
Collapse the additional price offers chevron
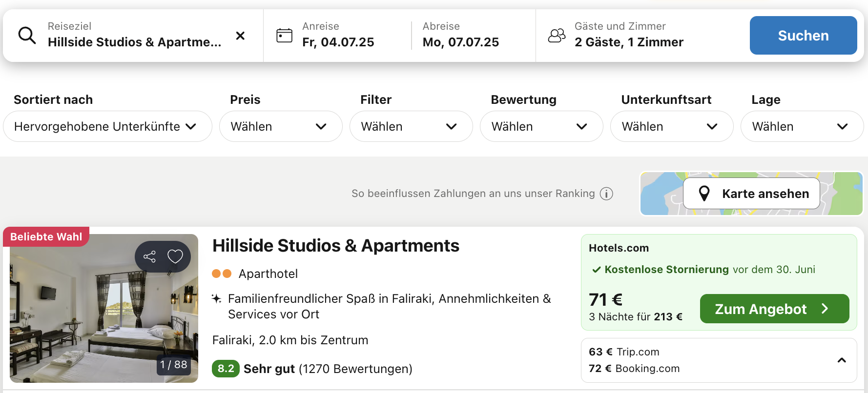coord(842,360)
